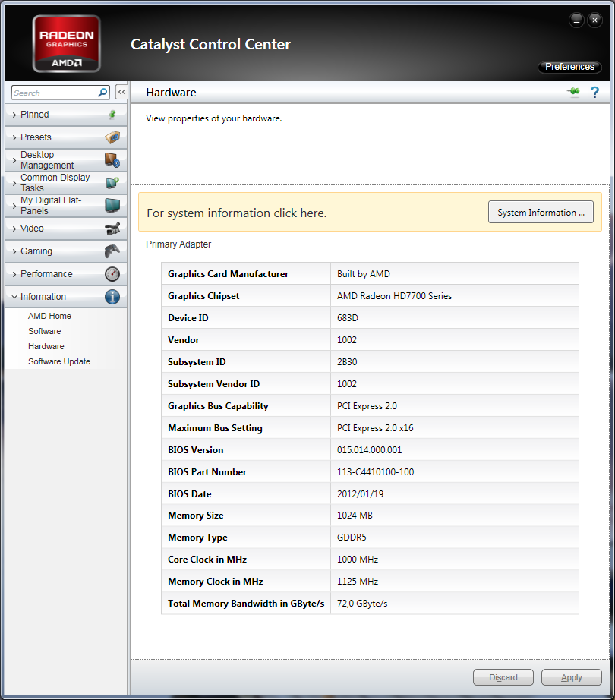615x700 pixels.
Task: Click the Discard button
Action: point(503,677)
